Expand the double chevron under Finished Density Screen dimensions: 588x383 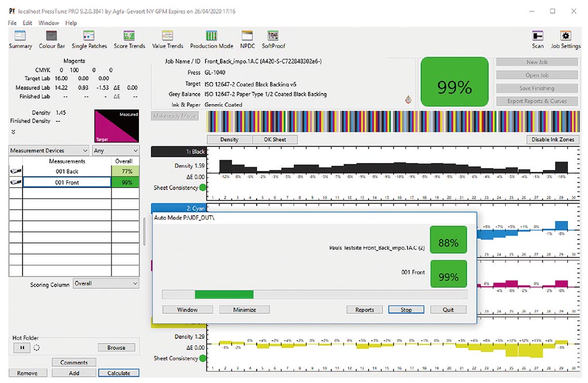[13, 131]
